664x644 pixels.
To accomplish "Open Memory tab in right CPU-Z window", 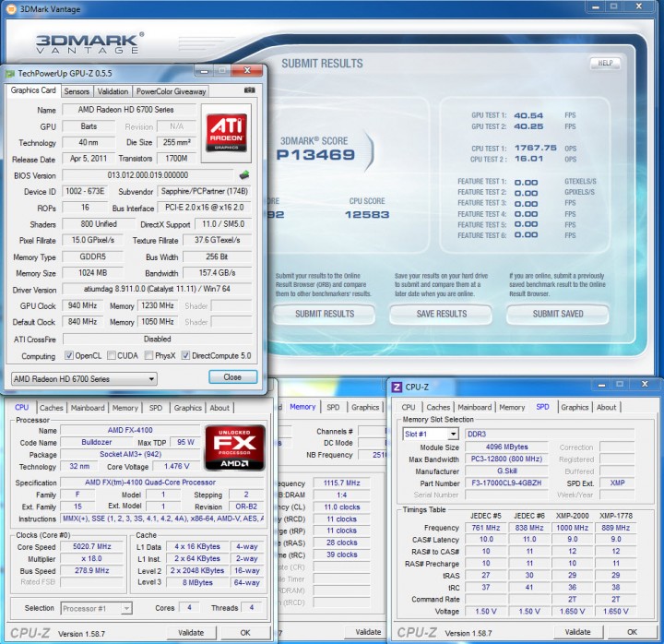I will (512, 407).
